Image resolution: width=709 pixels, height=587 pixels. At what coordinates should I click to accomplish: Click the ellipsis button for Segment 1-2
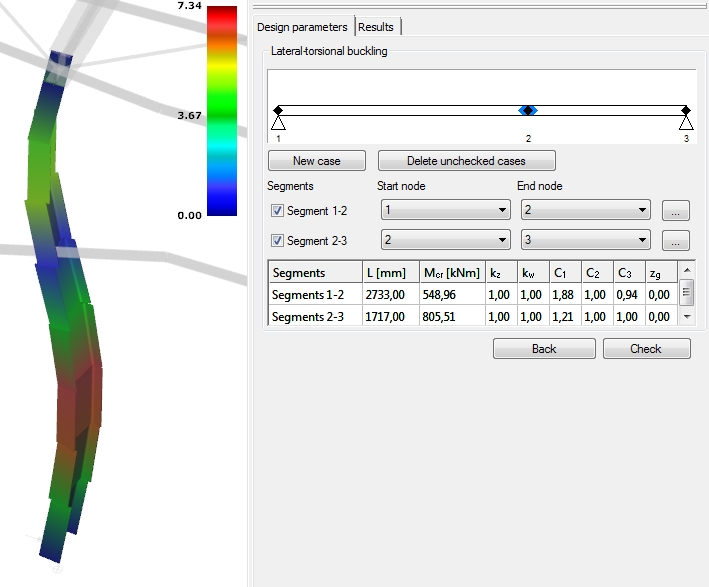coord(676,211)
